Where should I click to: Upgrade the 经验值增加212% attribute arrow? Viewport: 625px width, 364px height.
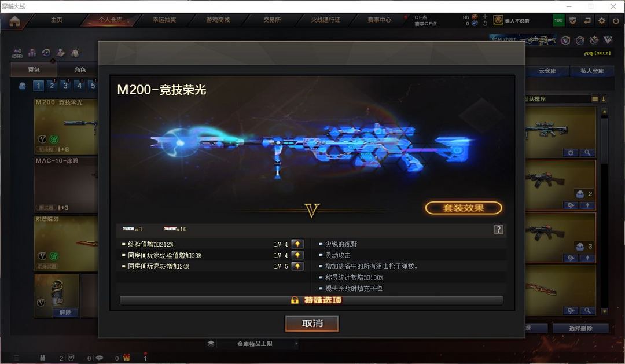[297, 244]
